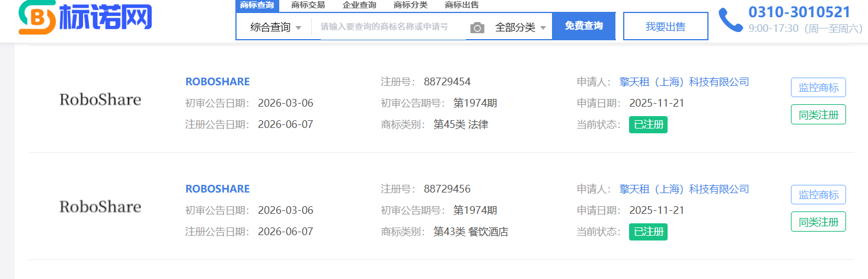Click 已注册 status badge for 第45类 record
The image size is (868, 279).
[x=648, y=124]
